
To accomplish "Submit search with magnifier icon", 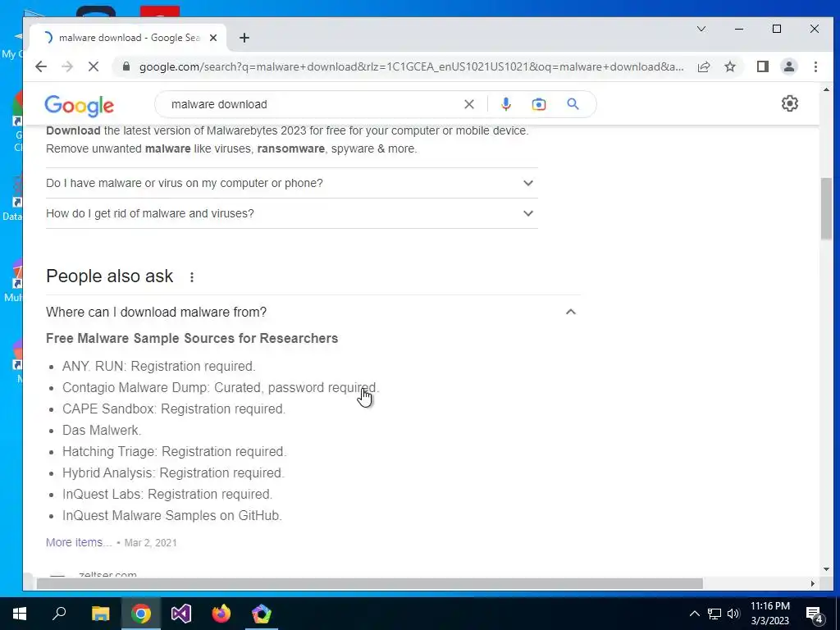I will [x=573, y=104].
